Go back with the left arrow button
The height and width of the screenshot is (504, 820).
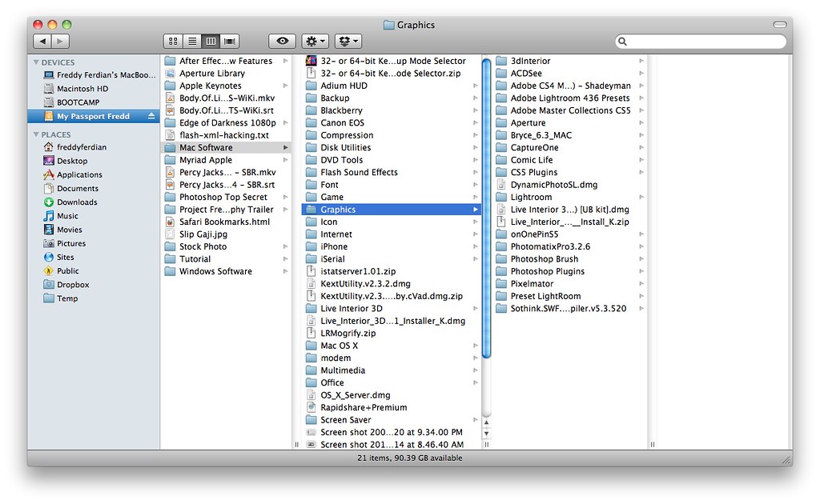click(x=42, y=42)
